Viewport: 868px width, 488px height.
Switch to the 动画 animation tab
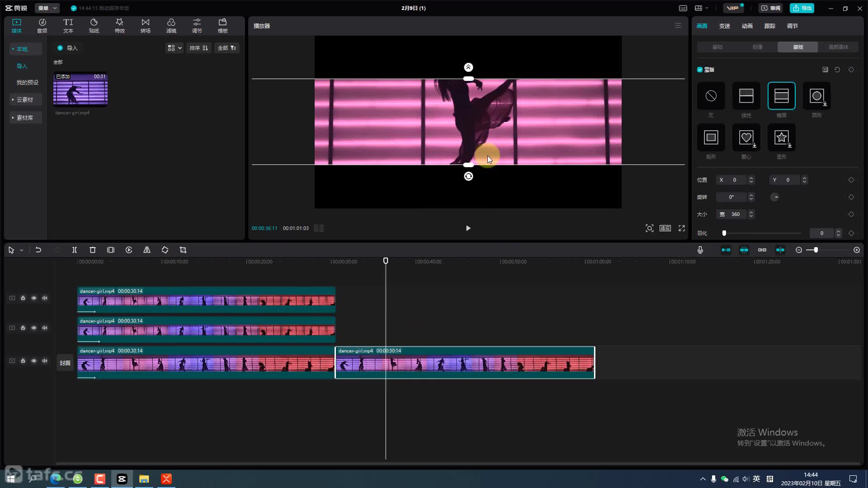tap(747, 26)
